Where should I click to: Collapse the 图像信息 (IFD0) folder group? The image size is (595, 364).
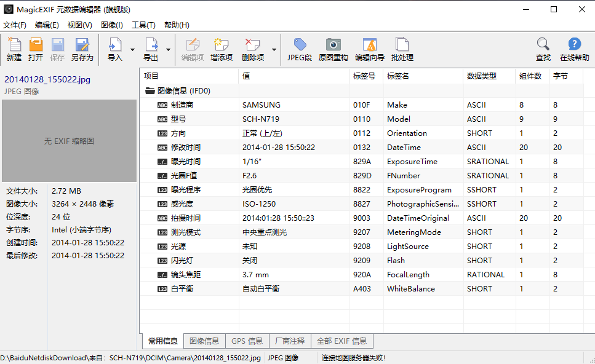[150, 90]
